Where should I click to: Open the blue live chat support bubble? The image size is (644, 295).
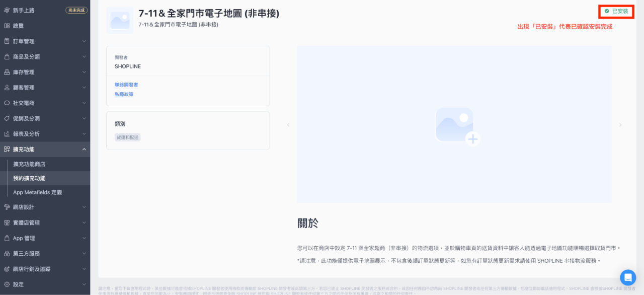click(x=628, y=277)
